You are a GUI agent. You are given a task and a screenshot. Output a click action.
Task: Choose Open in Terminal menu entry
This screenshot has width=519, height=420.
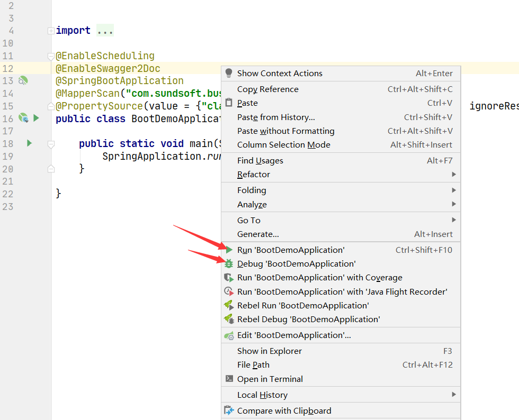[x=341, y=379]
